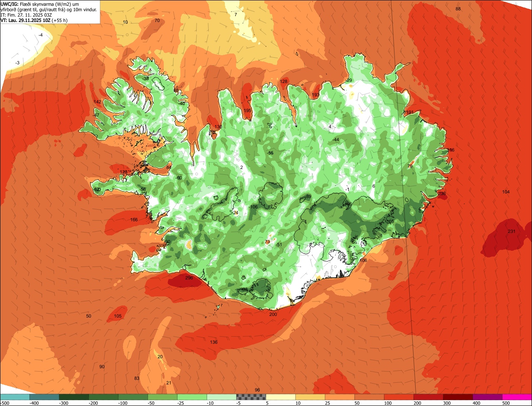This screenshot has width=532, height=406.
Task: Click the map value '73' in the southern highlands
Action: tap(267, 242)
